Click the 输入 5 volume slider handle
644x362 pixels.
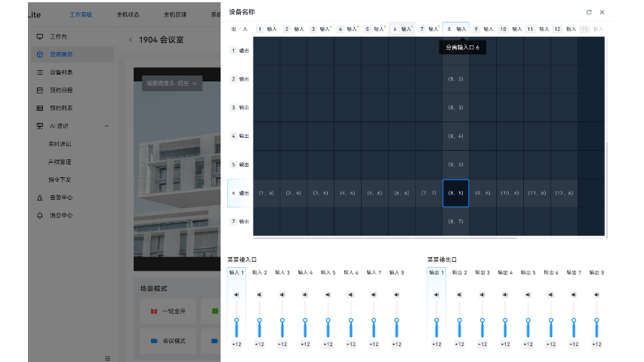[328, 320]
